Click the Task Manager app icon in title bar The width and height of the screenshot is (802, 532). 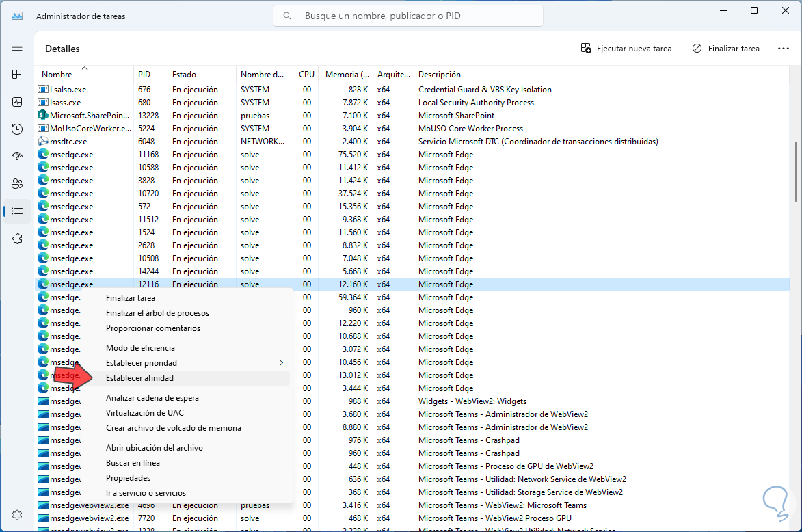(17, 16)
